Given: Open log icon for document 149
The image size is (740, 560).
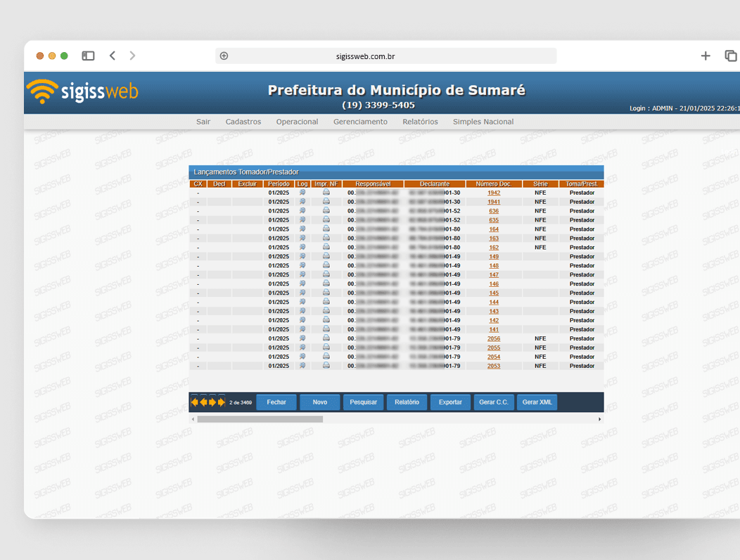Looking at the screenshot, I should click(x=302, y=256).
